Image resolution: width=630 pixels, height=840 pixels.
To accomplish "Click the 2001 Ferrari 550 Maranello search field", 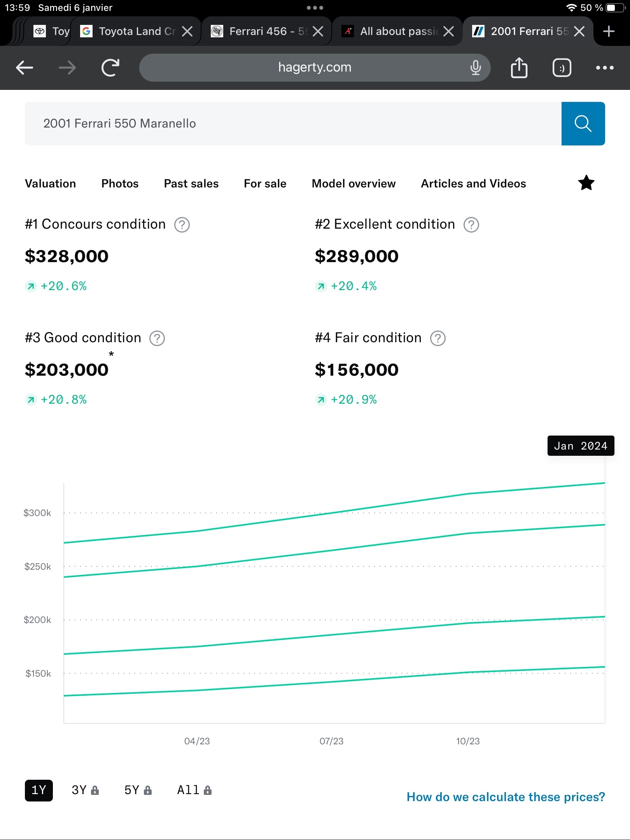I will coord(293,124).
